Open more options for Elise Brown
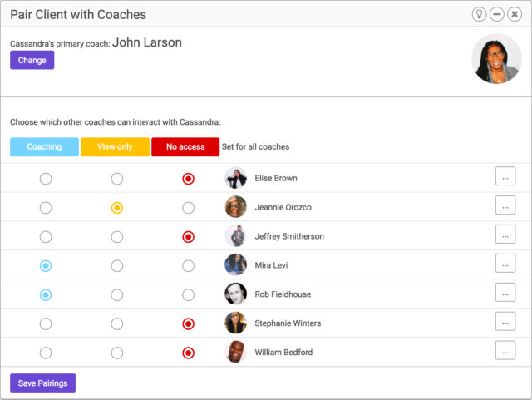Image resolution: width=532 pixels, height=400 pixels. tap(505, 176)
